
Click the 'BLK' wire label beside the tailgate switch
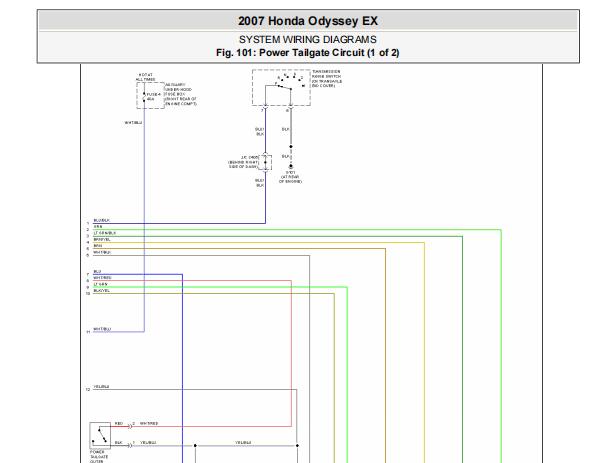(x=119, y=443)
